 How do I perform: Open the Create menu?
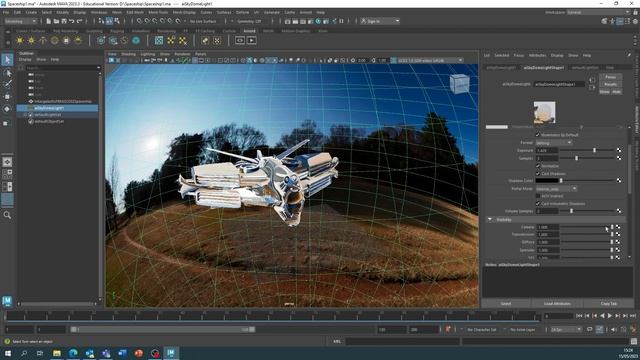[31, 13]
